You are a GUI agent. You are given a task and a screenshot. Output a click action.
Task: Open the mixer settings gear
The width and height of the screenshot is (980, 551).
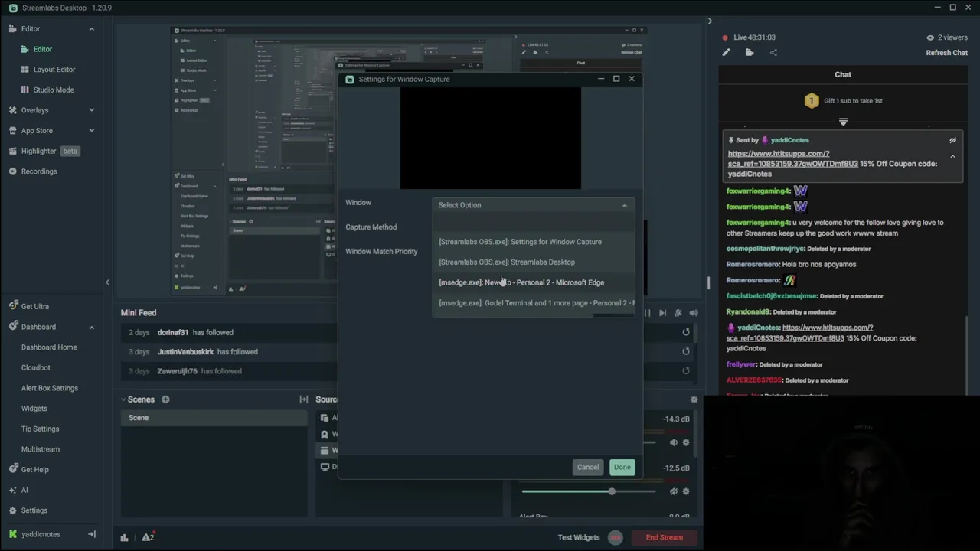pos(694,399)
